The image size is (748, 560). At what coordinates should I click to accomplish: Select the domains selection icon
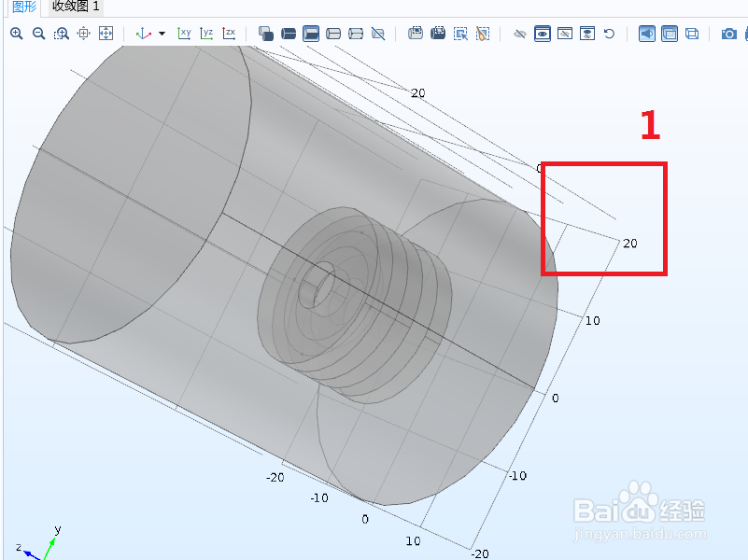(266, 34)
